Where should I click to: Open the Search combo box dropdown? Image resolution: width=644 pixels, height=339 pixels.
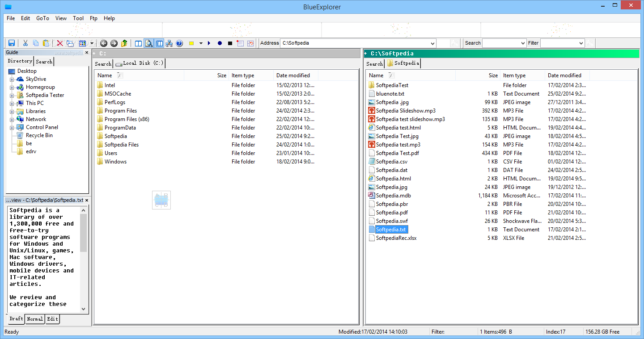[523, 43]
